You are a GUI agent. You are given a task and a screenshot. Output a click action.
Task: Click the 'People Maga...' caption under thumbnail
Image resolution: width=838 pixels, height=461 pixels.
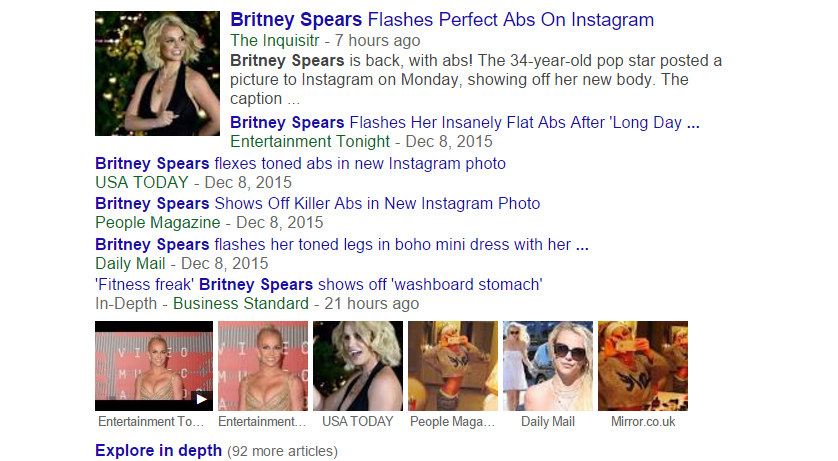click(x=453, y=422)
